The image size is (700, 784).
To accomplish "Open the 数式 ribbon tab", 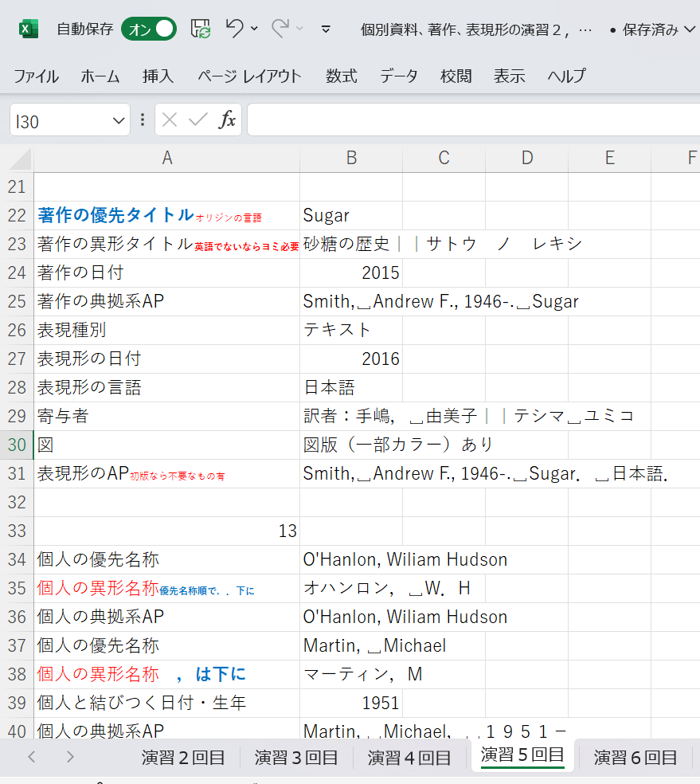I will coord(342,76).
